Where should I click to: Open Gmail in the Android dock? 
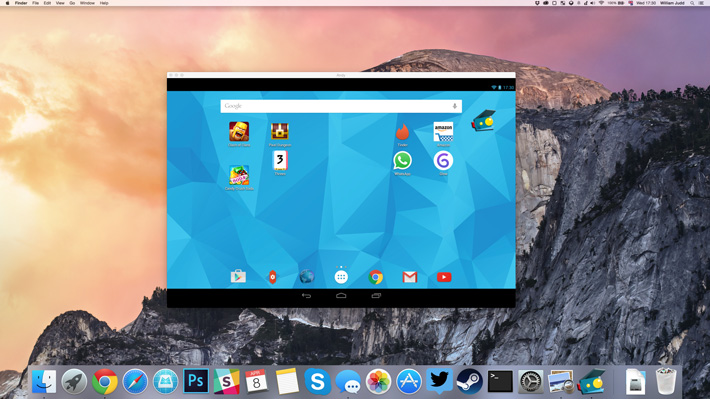[x=410, y=277]
